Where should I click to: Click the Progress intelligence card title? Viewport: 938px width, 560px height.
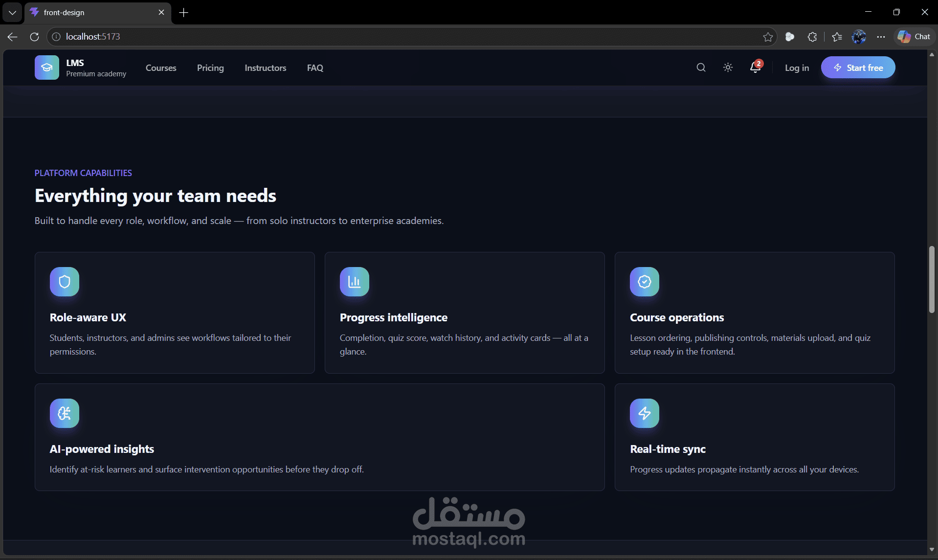tap(394, 317)
